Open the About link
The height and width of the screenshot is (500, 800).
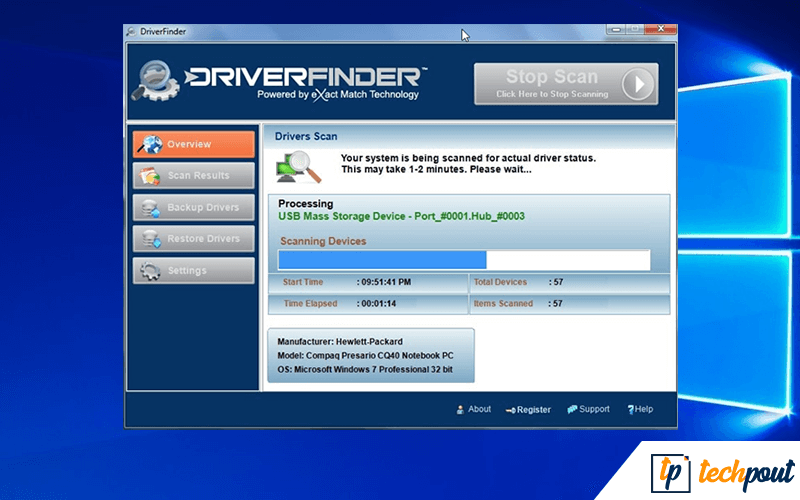coord(474,409)
